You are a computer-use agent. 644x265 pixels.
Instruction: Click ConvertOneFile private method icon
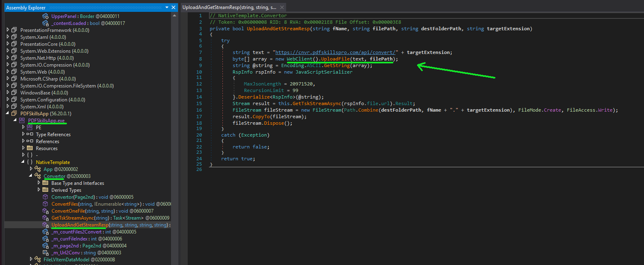click(x=46, y=211)
